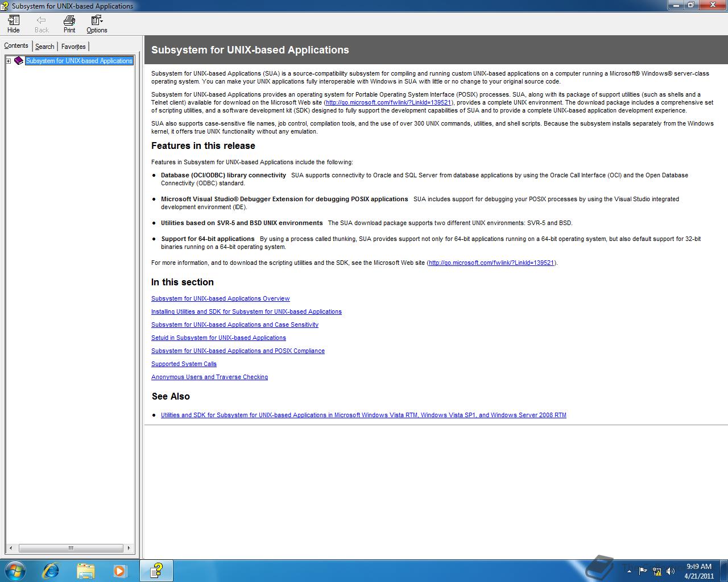
Task: Click 'Utilities based on SVR-5 and BSD UNIX environments' text
Action: coord(242,223)
